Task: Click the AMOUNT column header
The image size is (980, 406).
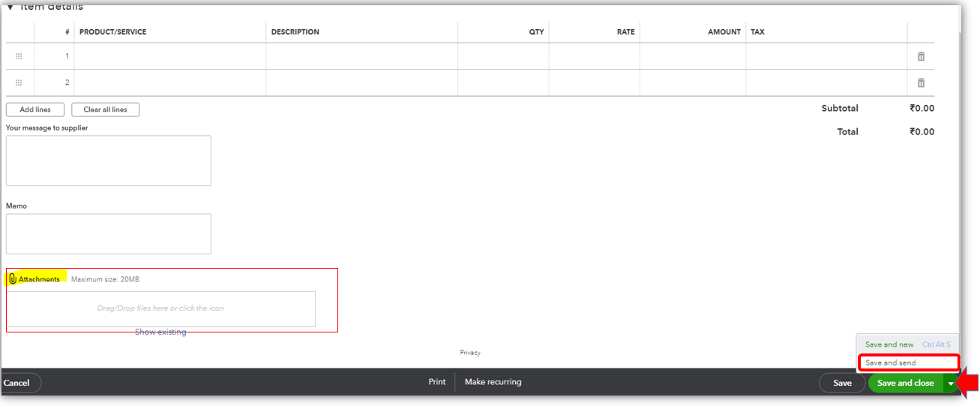Action: pyautogui.click(x=724, y=32)
